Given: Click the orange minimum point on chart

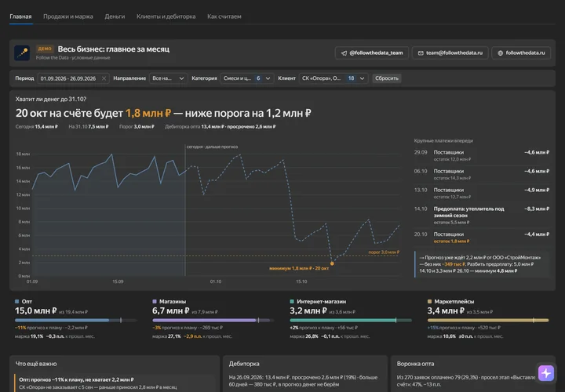Looking at the screenshot, I should 332,263.
